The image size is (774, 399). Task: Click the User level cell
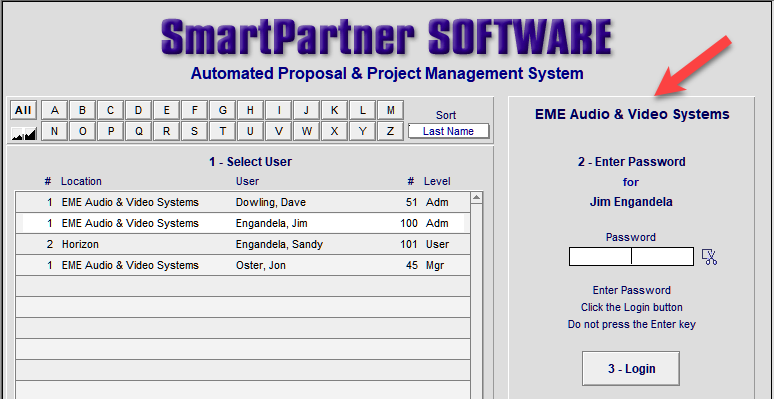coord(437,244)
